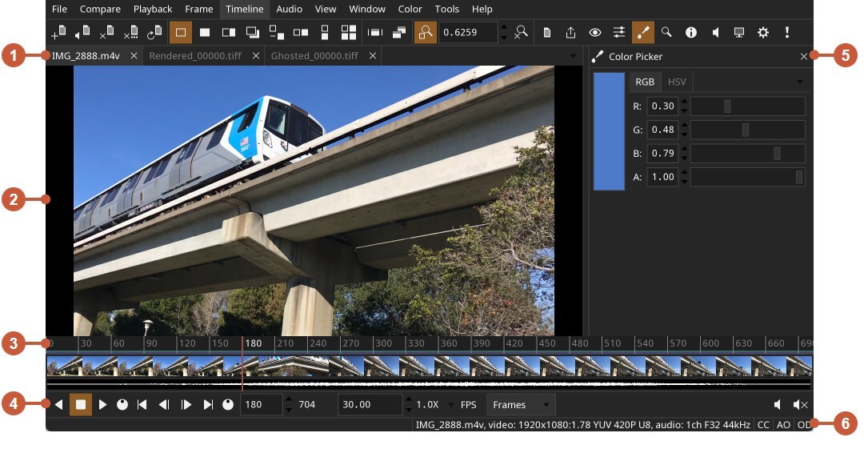The height and width of the screenshot is (457, 868).
Task: Expand the color picker mode dropdown arrow
Action: 799,82
